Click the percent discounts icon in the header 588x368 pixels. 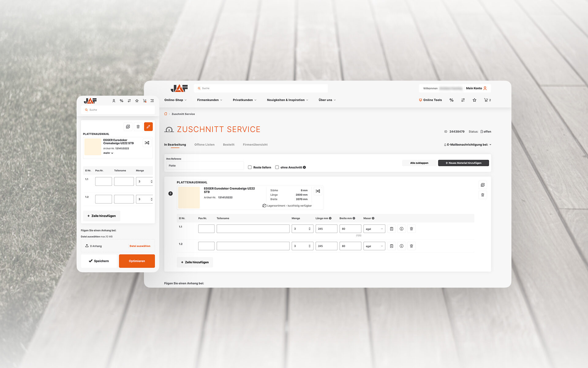(x=451, y=100)
